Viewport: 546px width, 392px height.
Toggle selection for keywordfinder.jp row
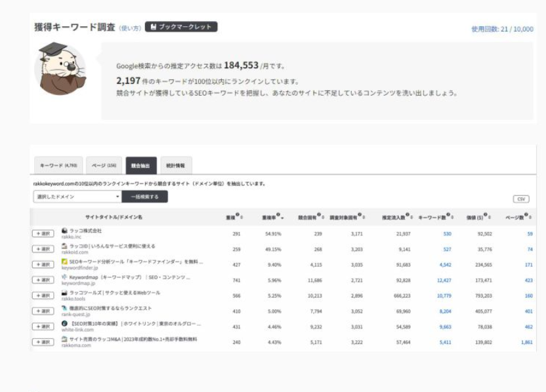pyautogui.click(x=43, y=264)
